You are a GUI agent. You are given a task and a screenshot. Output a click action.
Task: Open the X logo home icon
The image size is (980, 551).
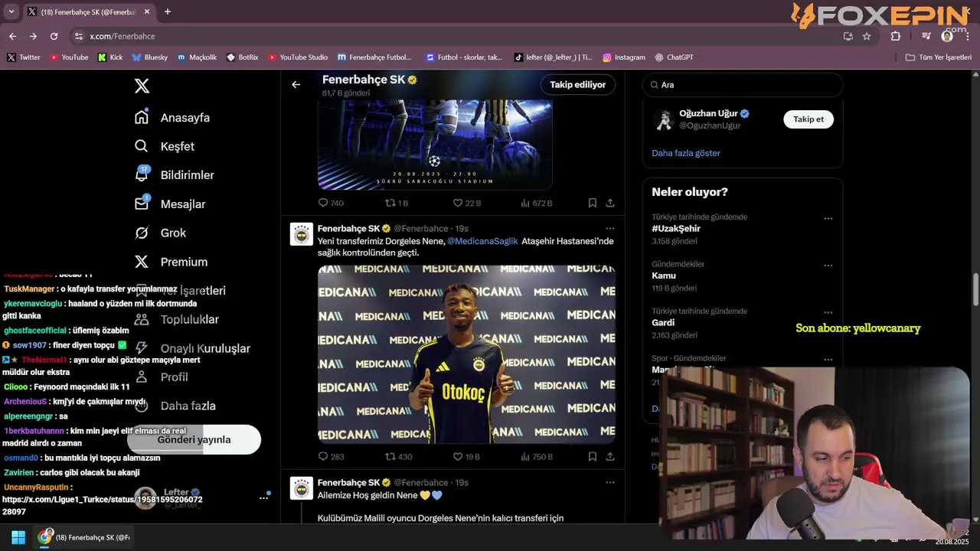click(x=142, y=86)
